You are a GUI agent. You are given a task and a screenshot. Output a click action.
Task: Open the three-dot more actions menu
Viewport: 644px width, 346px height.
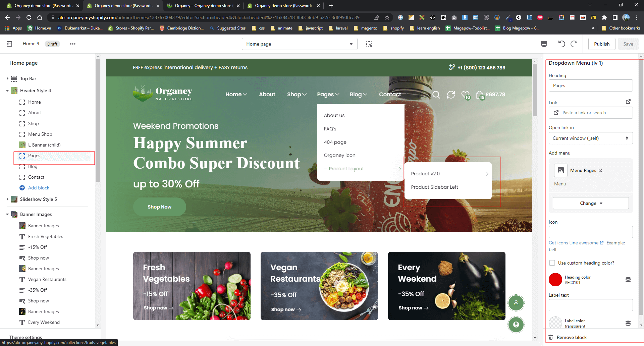tap(72, 44)
